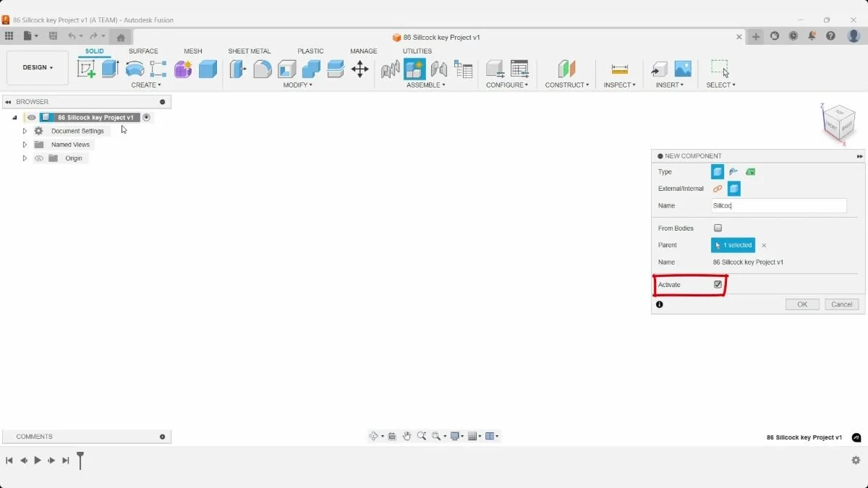The image size is (868, 488).
Task: Show the hidden Origin folder
Action: tap(39, 158)
